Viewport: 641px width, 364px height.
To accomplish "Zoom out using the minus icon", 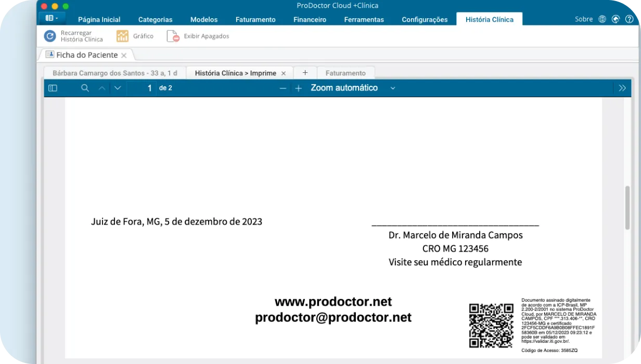I will coord(283,88).
